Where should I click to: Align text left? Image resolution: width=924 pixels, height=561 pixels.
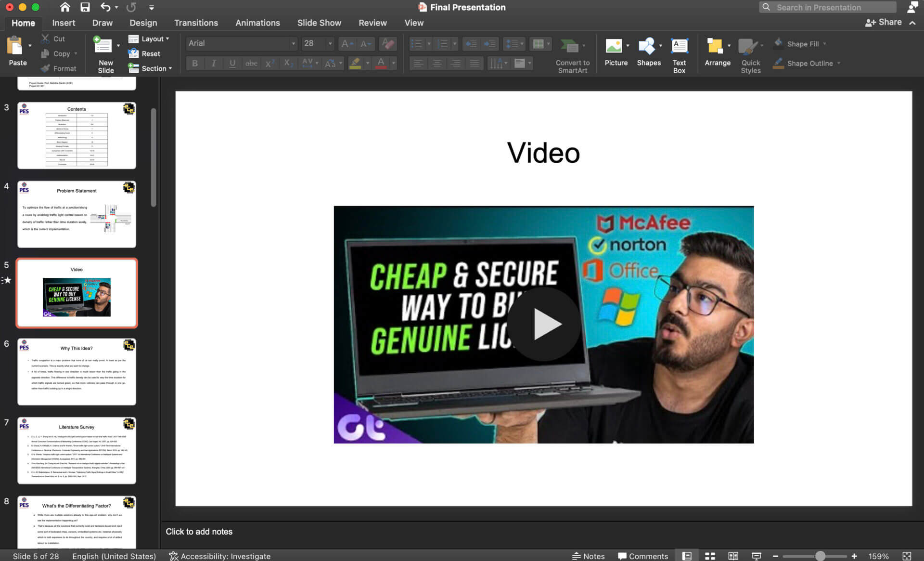coord(419,63)
